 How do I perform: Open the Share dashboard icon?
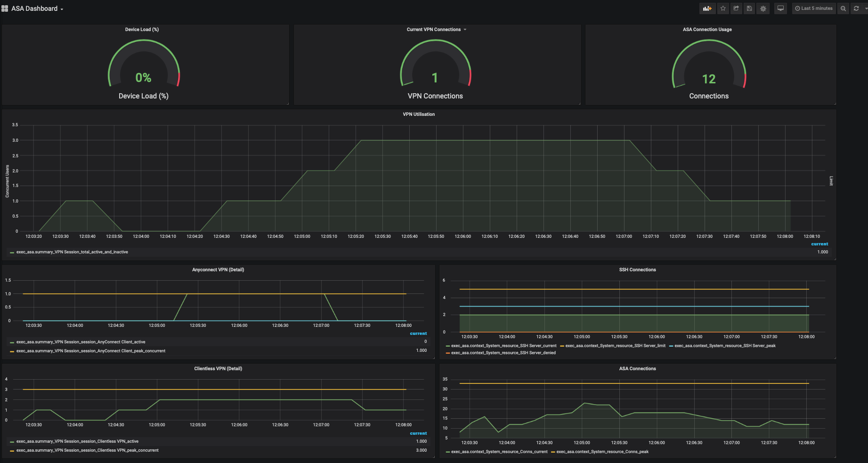pyautogui.click(x=736, y=8)
